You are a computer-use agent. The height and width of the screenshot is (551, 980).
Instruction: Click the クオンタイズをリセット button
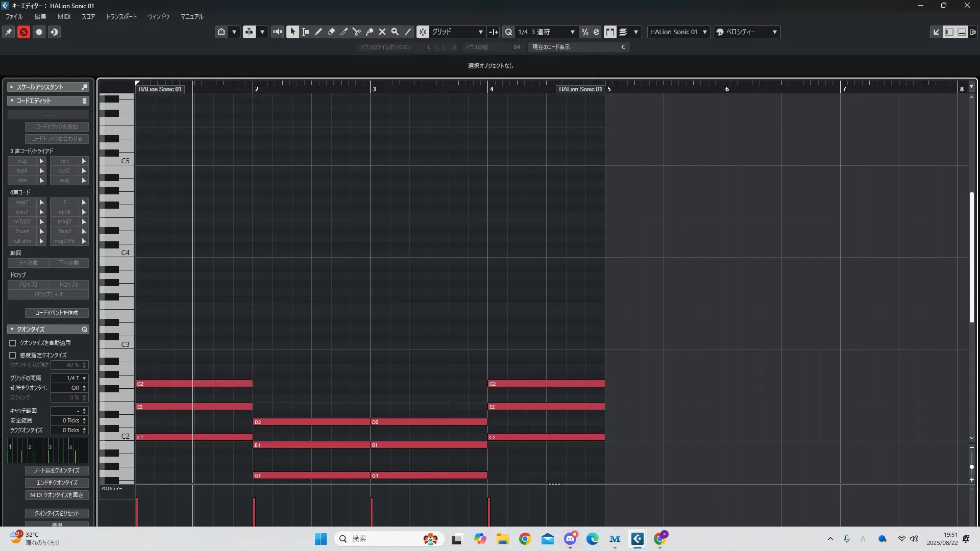pos(57,513)
